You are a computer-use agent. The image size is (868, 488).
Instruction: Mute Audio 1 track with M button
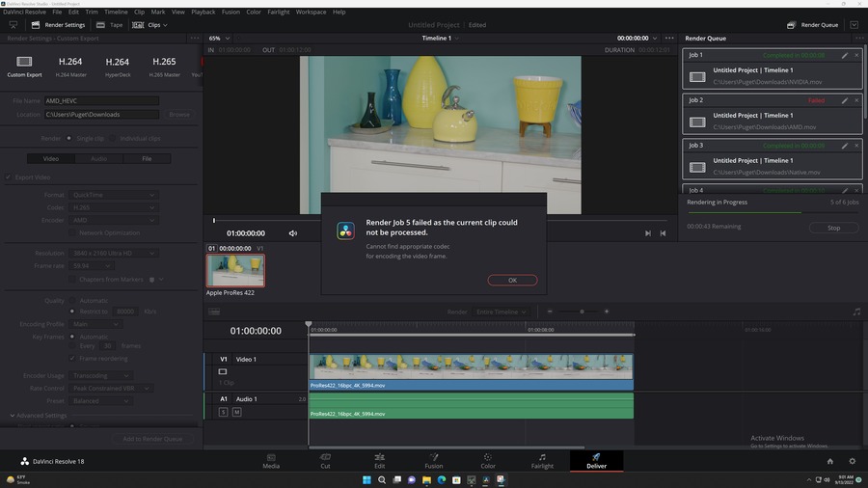(236, 412)
